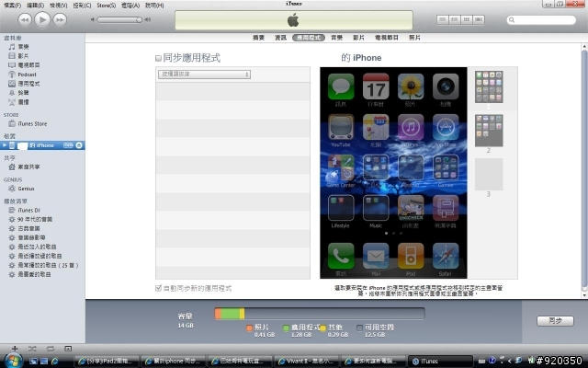The width and height of the screenshot is (588, 368).
Task: Click the eject icon beside the iPhone device
Action: coord(79,145)
